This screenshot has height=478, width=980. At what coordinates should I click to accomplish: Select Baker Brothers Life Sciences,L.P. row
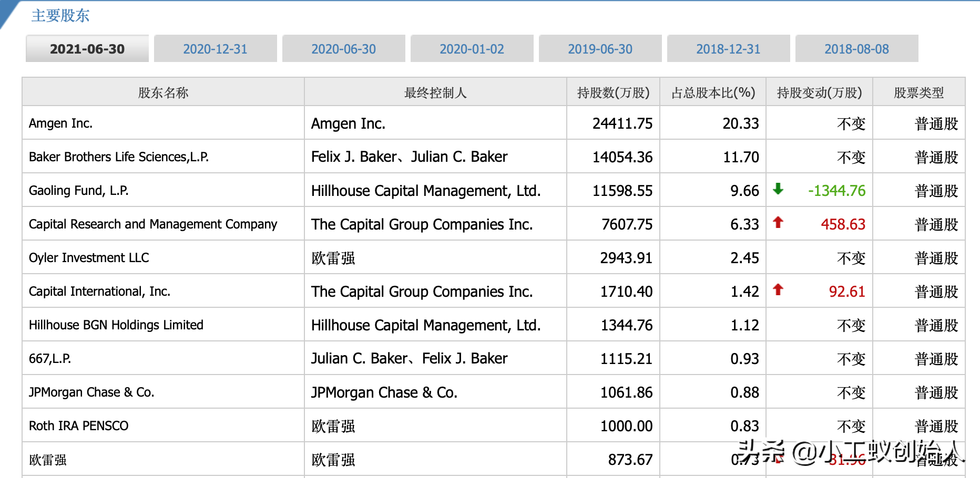(x=119, y=157)
